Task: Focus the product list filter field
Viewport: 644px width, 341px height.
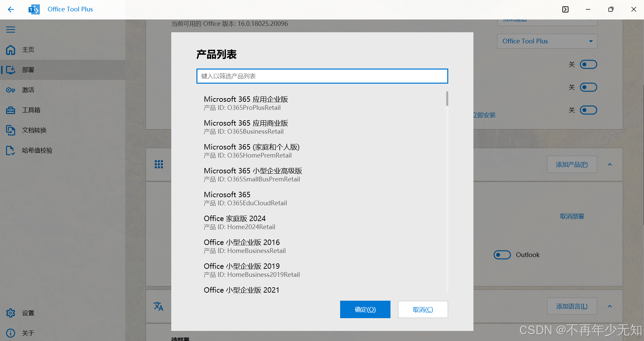Action: pos(322,76)
